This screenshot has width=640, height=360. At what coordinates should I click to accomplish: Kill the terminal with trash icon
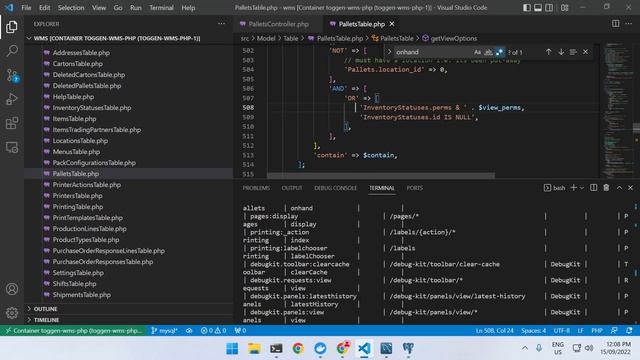[x=606, y=188]
